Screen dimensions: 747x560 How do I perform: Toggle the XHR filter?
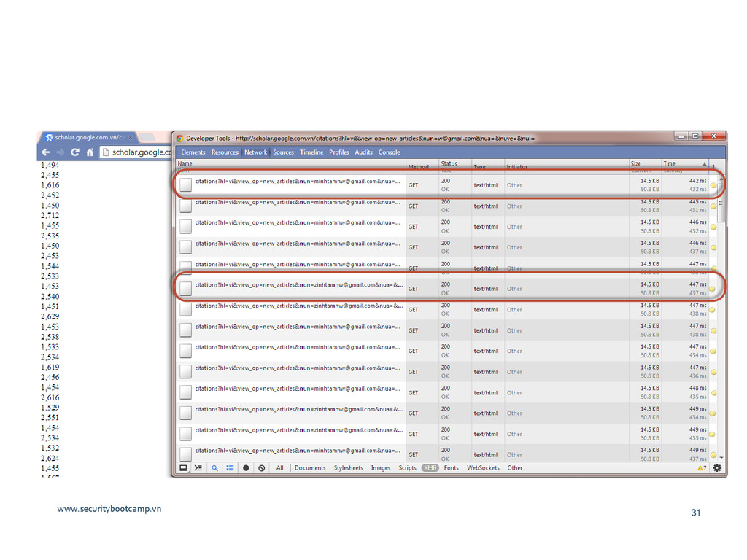coord(430,468)
